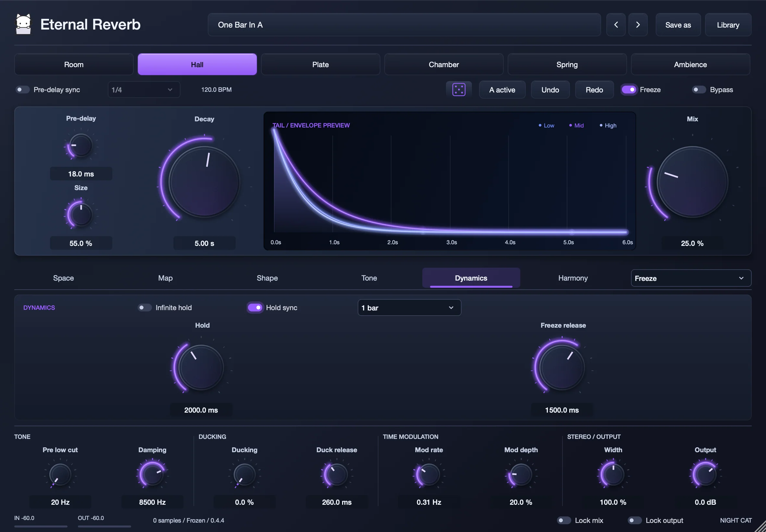Switch to the Shape tab
The height and width of the screenshot is (532, 766).
pyautogui.click(x=267, y=278)
